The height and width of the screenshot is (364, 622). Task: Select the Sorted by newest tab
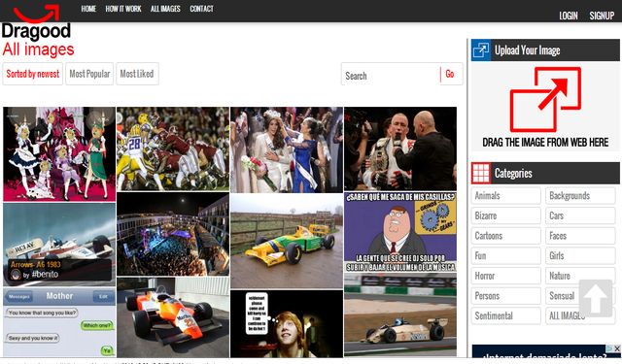click(x=32, y=74)
